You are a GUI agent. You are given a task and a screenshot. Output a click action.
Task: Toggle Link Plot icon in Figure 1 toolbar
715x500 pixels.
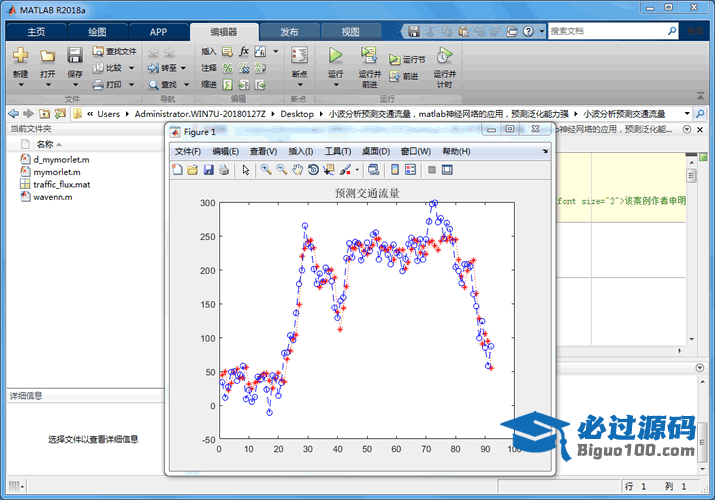(x=373, y=170)
